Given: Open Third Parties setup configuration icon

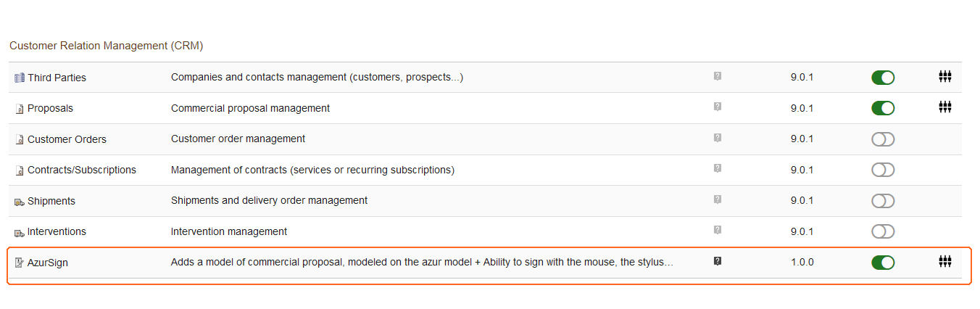Looking at the screenshot, I should coord(944,77).
